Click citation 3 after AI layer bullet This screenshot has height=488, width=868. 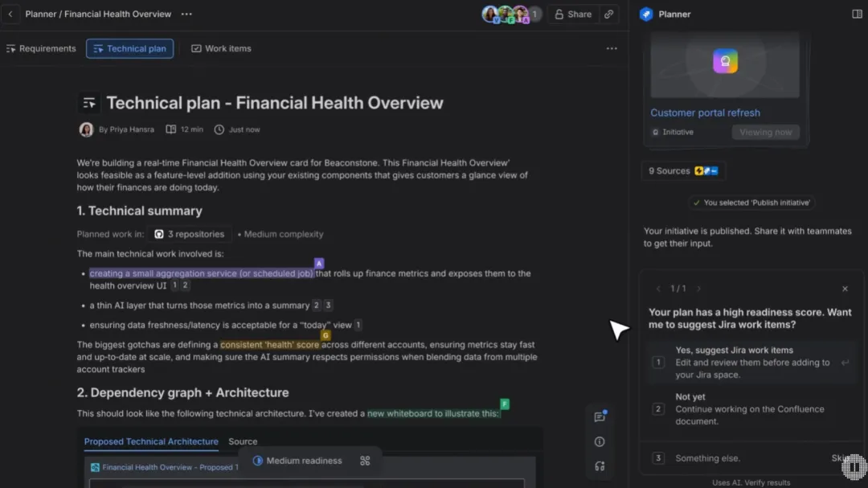pos(328,306)
